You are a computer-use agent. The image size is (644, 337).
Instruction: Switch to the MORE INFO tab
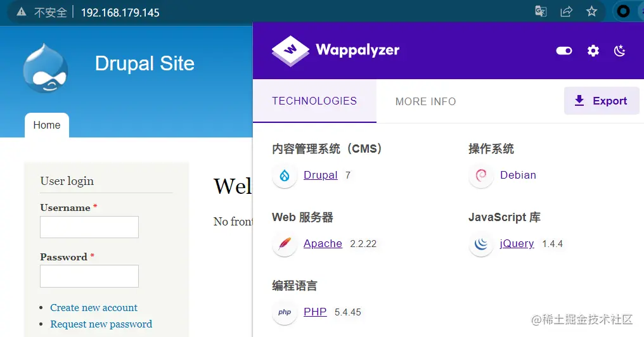click(x=425, y=101)
